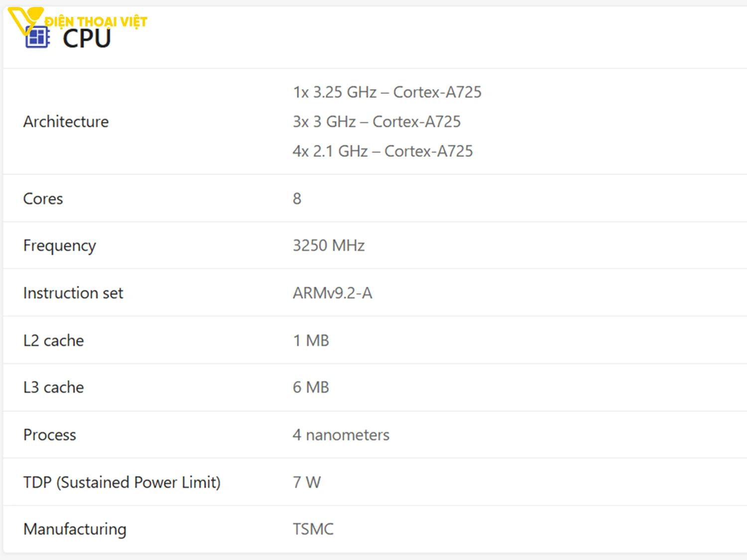Click the Frequency row label

(x=60, y=246)
